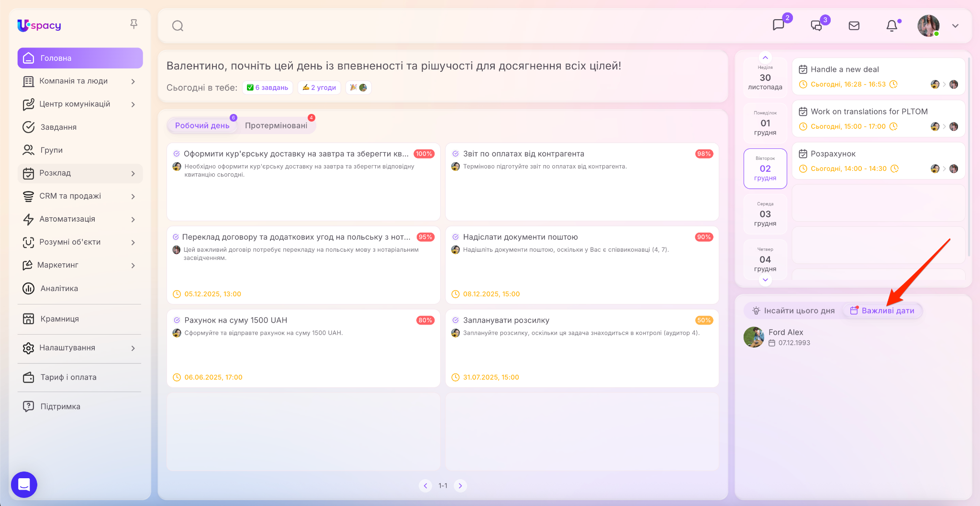Viewport: 980px width, 506px height.
Task: Open the purple chat widget button
Action: (24, 484)
